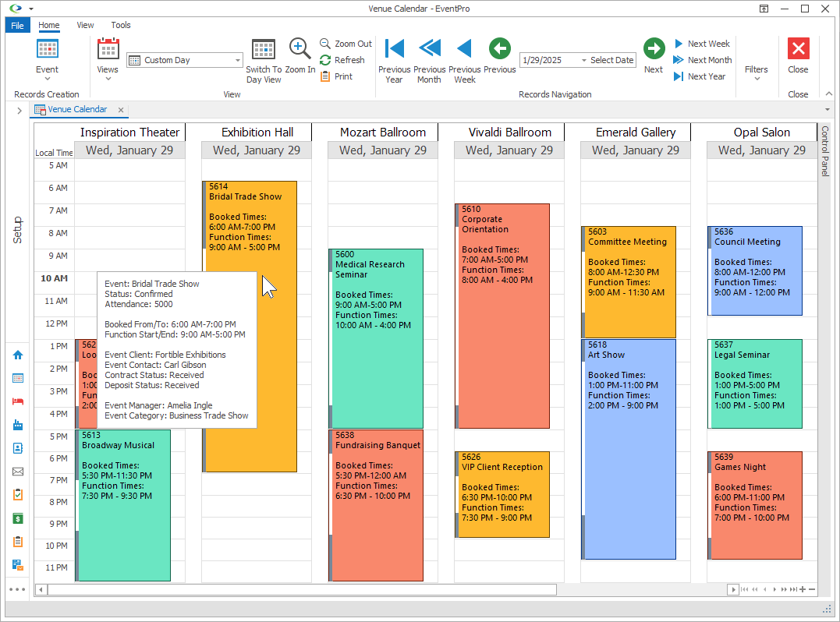Show more sidebar options ellipsis
Image resolution: width=840 pixels, height=622 pixels.
point(17,589)
